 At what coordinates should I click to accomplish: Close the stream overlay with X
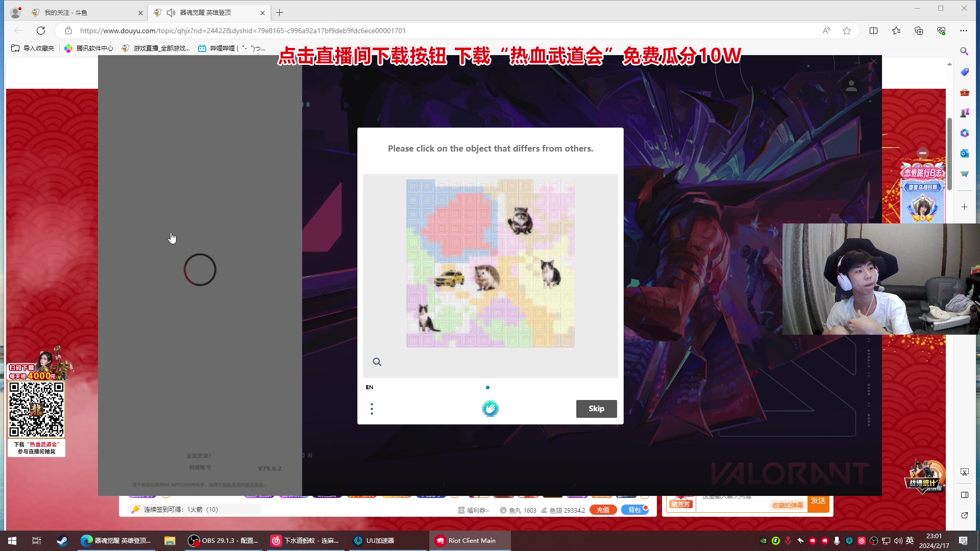(874, 61)
